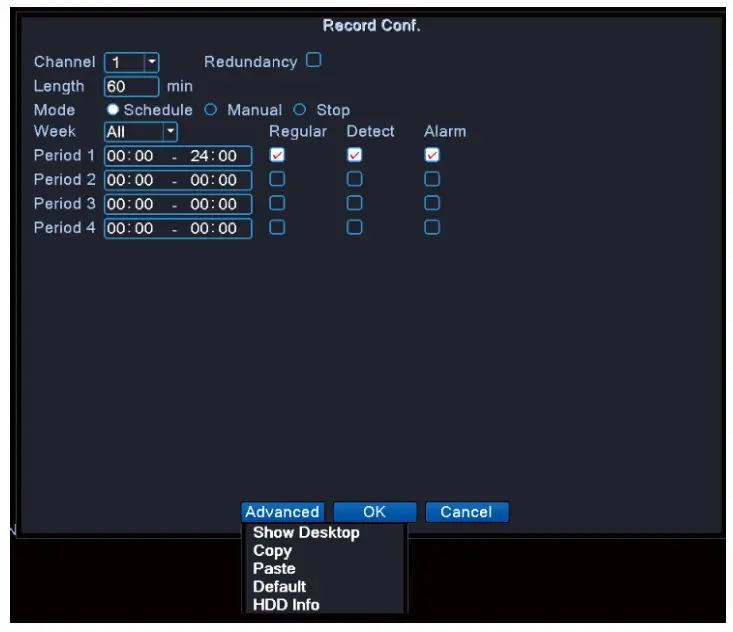This screenshot has width=733, height=632.
Task: Select Manual recording mode
Action: pyautogui.click(x=211, y=110)
